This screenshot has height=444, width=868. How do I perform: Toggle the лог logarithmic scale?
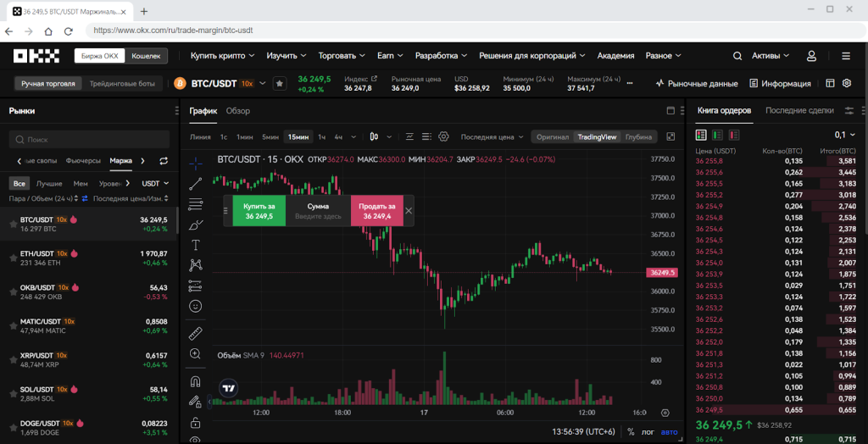648,432
